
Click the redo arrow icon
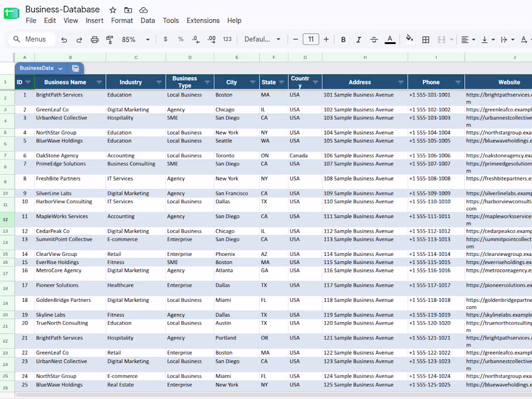[x=79, y=40]
